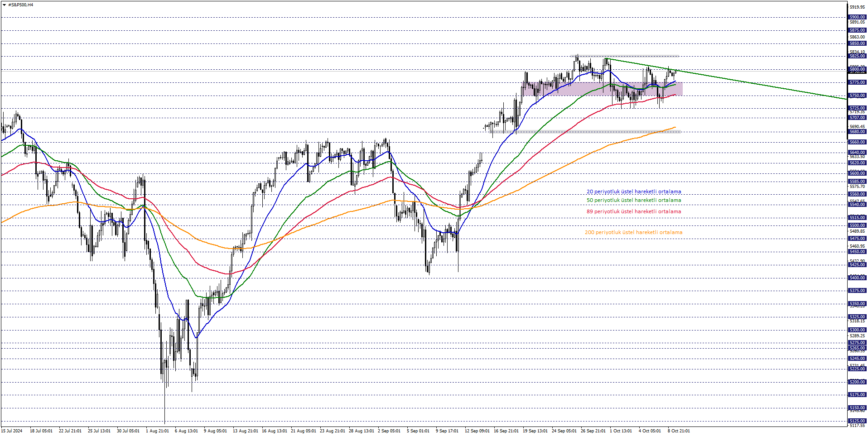Viewport: 868px width, 436px height.
Task: Click the 2 Sep 05:01 time label
Action: pos(389,431)
